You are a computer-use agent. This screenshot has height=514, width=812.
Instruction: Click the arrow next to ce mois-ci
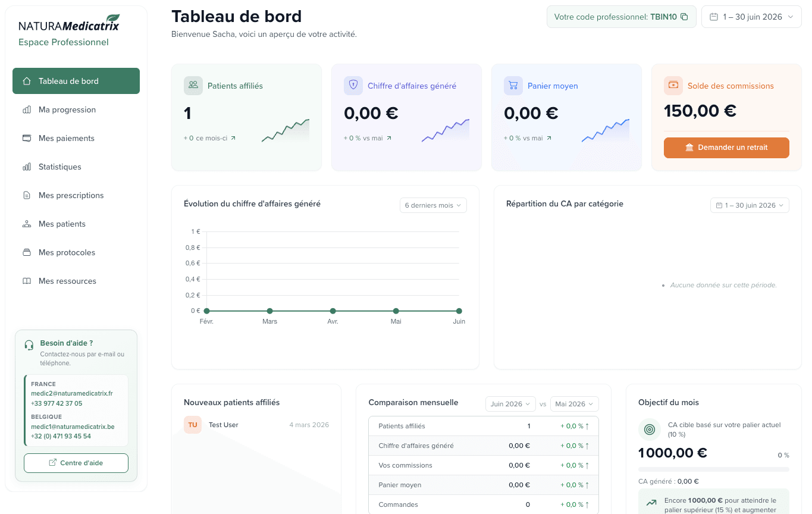(233, 138)
